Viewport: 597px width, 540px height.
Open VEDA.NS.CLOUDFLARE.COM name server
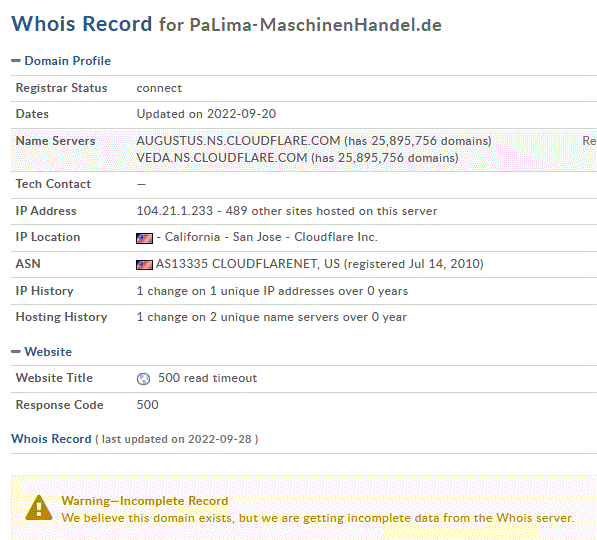click(222, 158)
